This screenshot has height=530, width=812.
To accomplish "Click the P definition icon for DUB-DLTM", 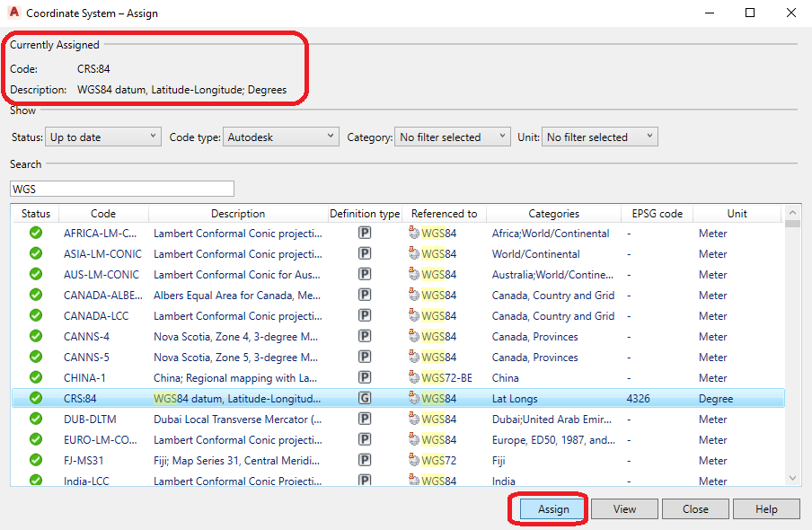I will 365,419.
